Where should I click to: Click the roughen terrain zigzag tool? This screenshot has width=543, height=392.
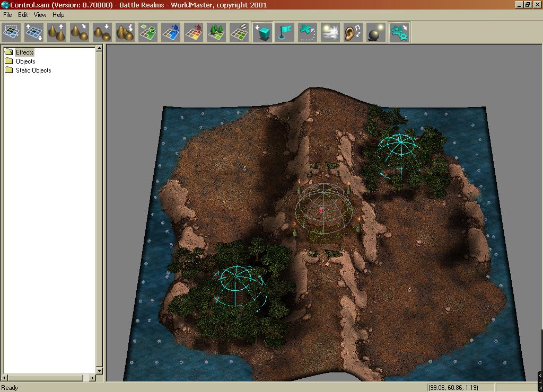(125, 32)
